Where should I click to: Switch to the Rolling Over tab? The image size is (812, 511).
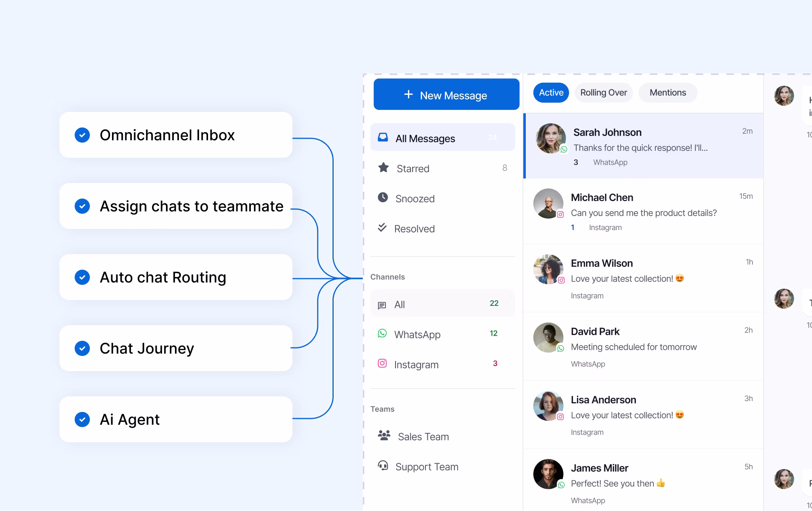point(604,93)
